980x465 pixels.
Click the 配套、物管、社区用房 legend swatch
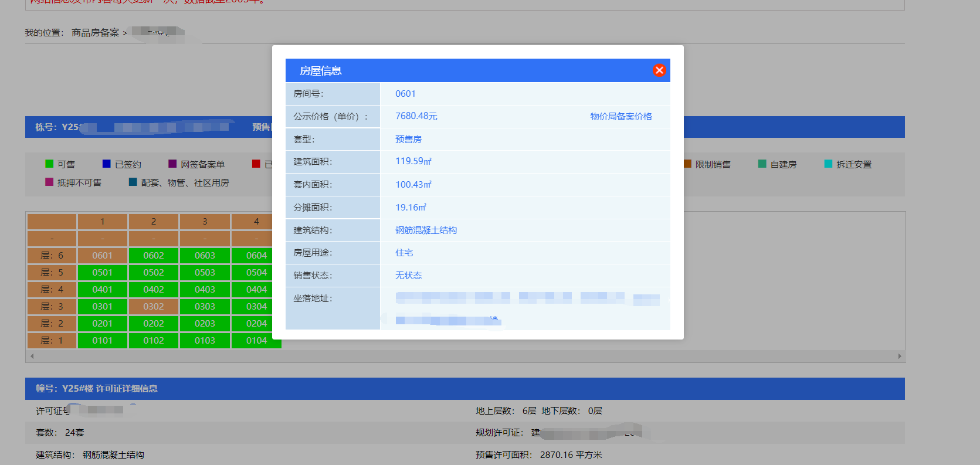pos(133,182)
